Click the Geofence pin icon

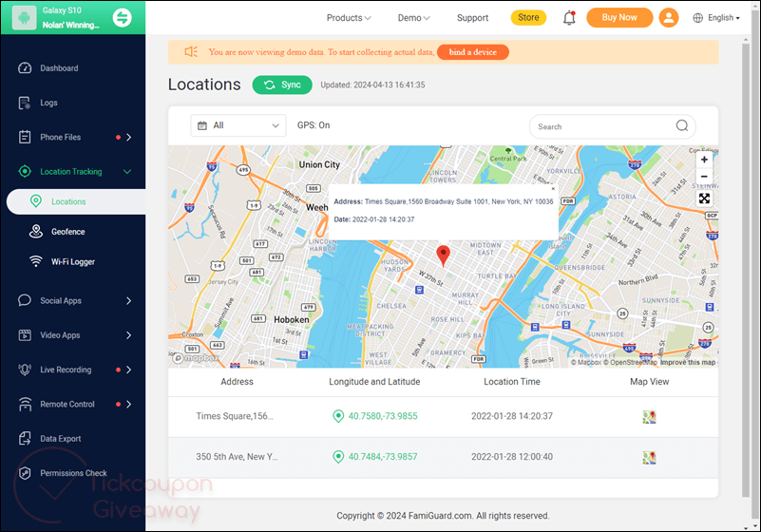[x=36, y=232]
